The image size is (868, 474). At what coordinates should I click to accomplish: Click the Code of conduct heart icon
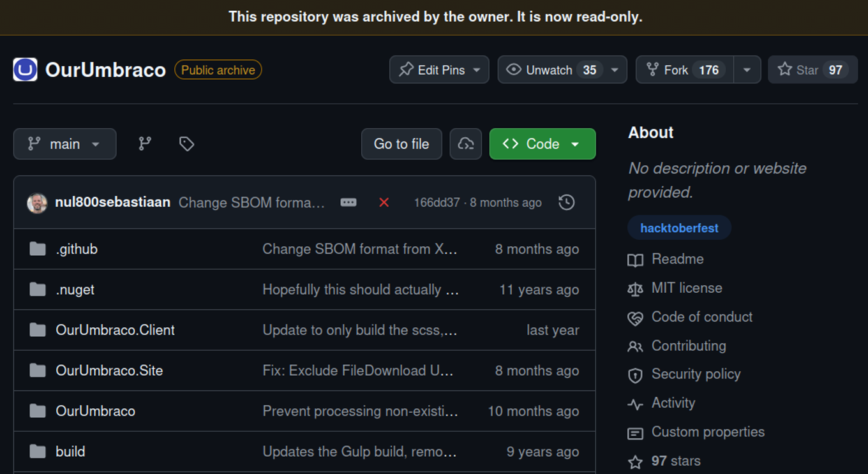635,318
